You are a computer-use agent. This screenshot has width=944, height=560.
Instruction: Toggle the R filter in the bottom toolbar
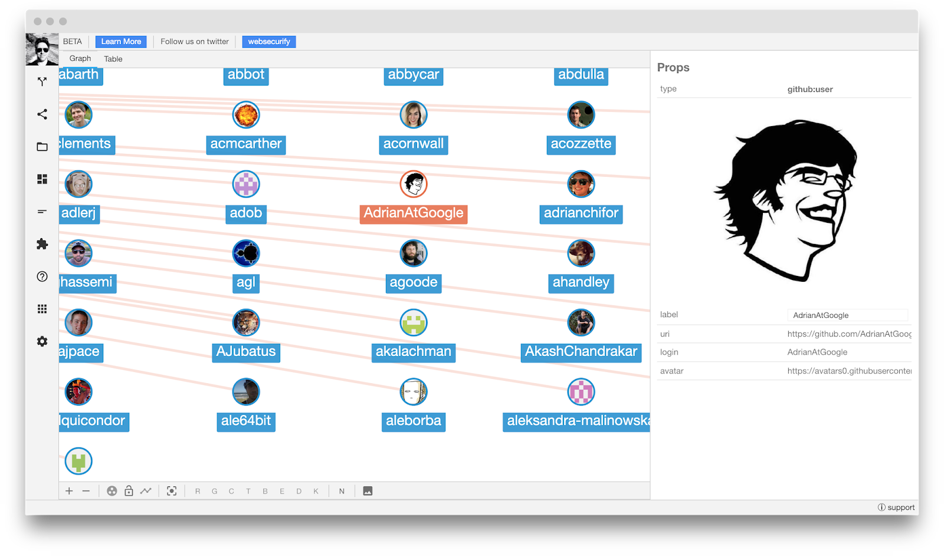point(198,490)
